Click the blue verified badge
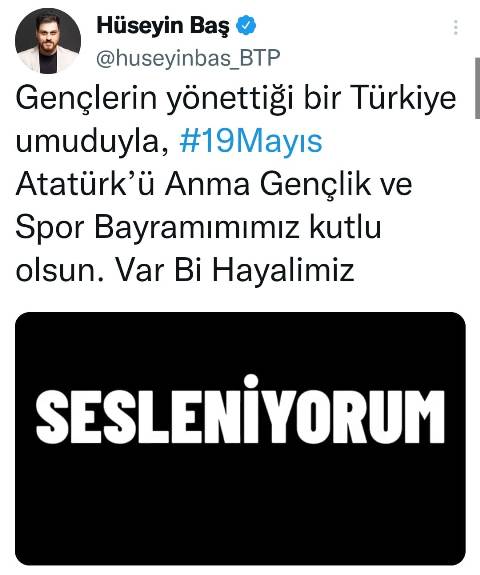480x575 pixels. [x=246, y=26]
